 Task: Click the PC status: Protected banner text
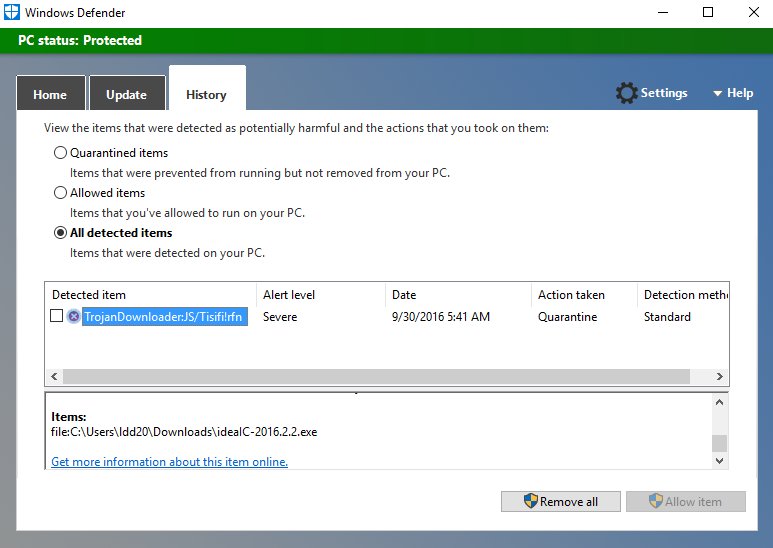point(80,40)
